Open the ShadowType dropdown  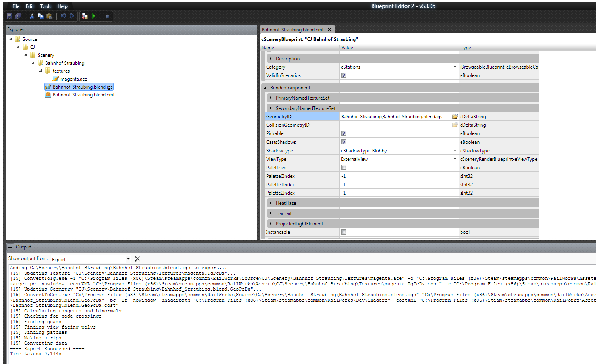tap(455, 151)
